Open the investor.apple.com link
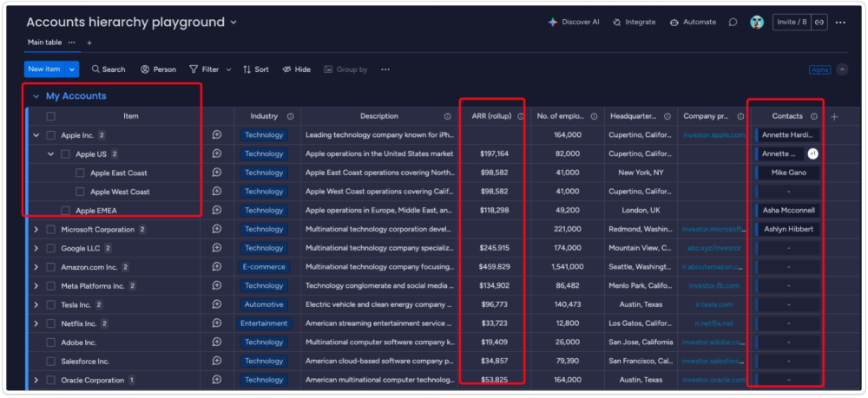This screenshot has width=868, height=398. click(713, 135)
